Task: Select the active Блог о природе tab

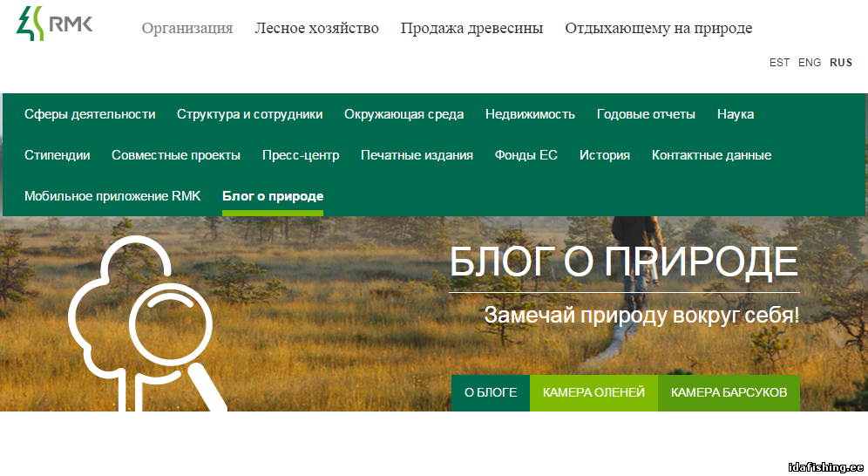Action: pos(273,196)
